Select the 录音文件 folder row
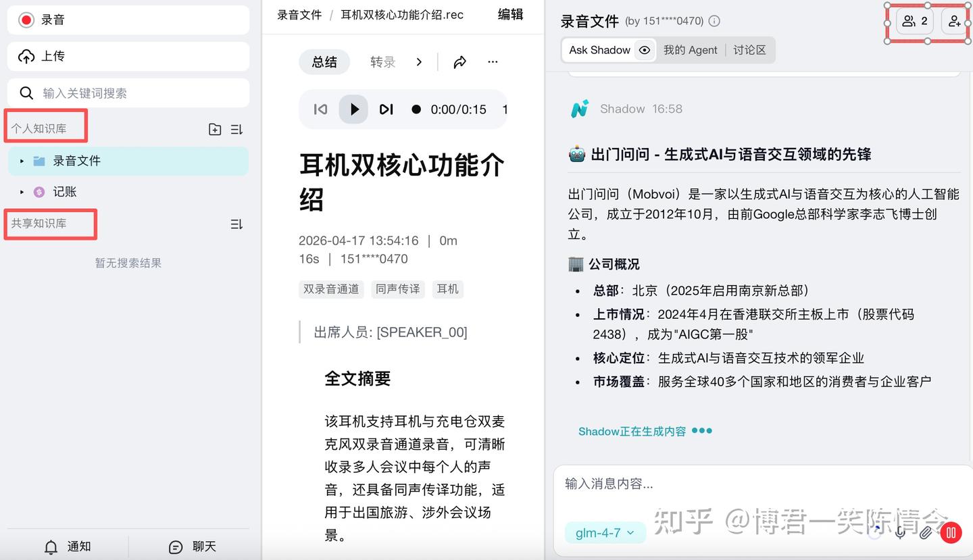This screenshot has height=560, width=973. [x=128, y=161]
